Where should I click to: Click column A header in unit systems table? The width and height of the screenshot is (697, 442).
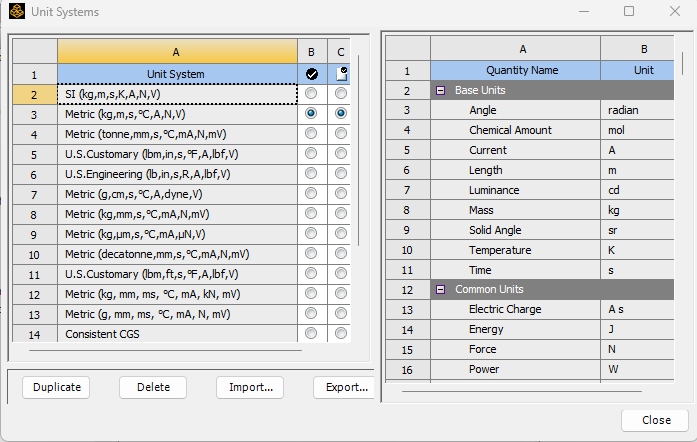point(177,52)
